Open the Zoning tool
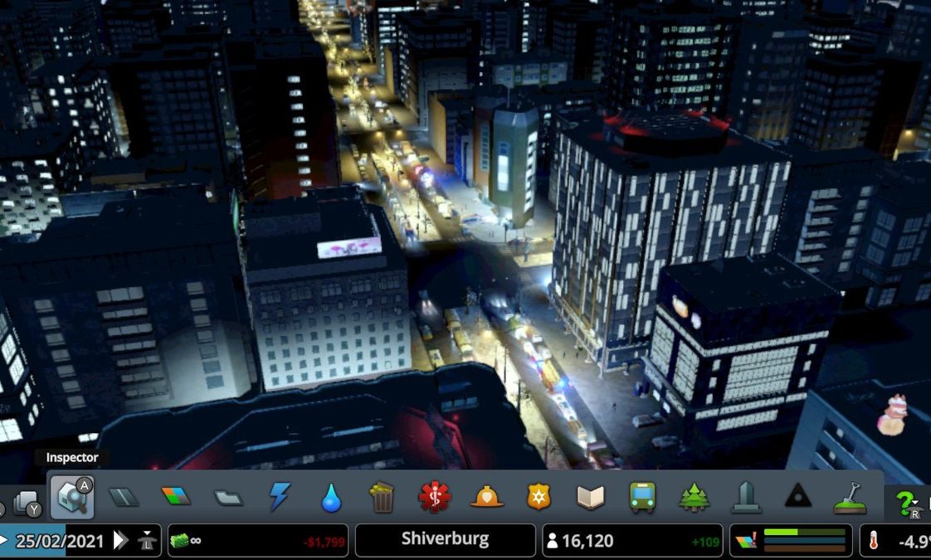Image resolution: width=931 pixels, height=560 pixels. [x=176, y=496]
